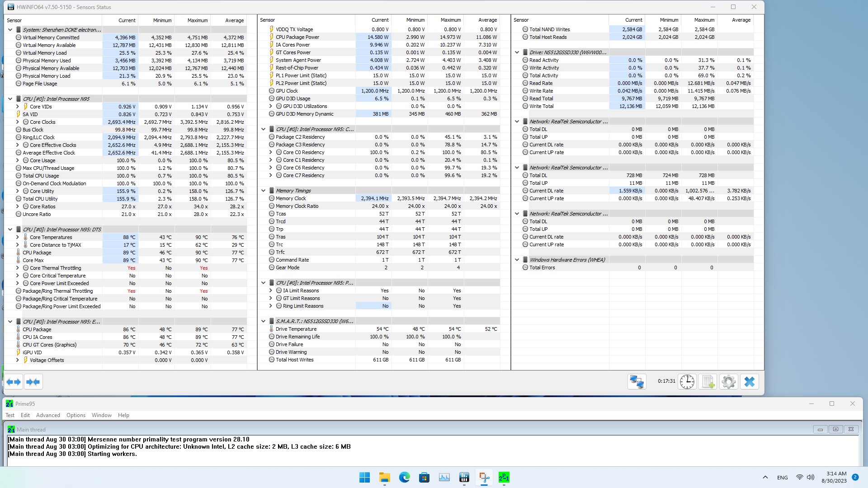Image resolution: width=868 pixels, height=488 pixels.
Task: Expand the Core Temperatures row
Action: 17,237
